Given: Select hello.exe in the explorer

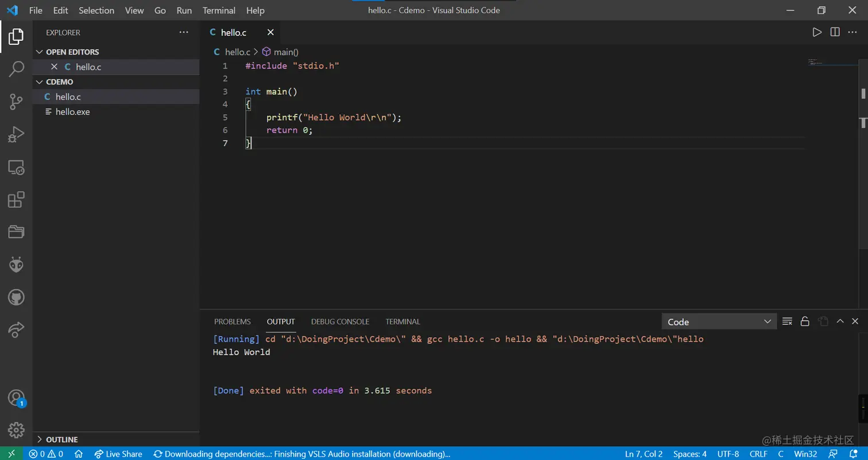Looking at the screenshot, I should pos(72,112).
